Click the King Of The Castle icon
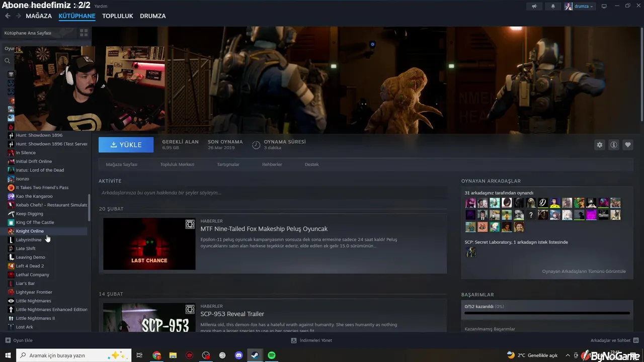The image size is (644, 362). [11, 222]
